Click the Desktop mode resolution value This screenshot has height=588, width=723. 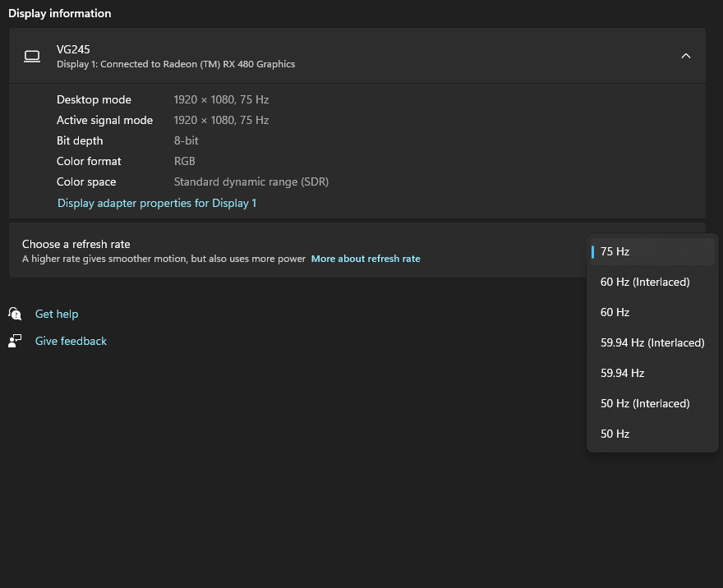coord(221,99)
